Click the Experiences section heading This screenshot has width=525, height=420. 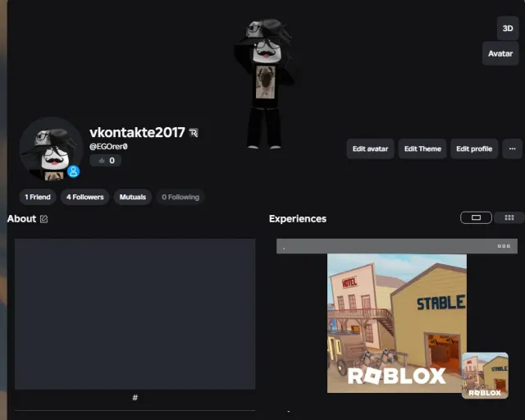pos(297,219)
